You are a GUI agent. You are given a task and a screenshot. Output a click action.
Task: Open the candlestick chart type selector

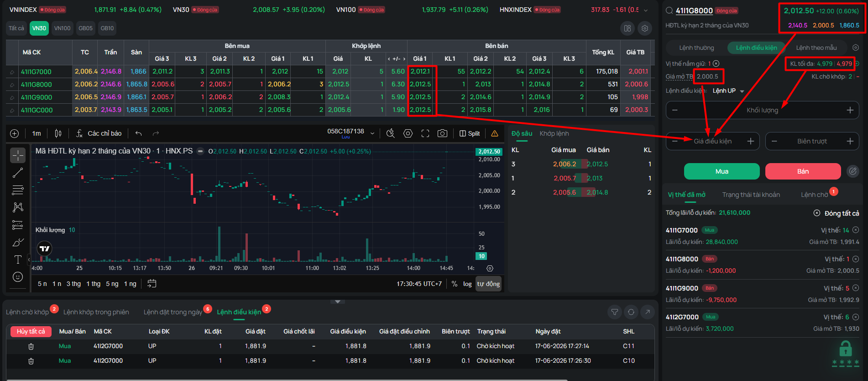point(58,133)
